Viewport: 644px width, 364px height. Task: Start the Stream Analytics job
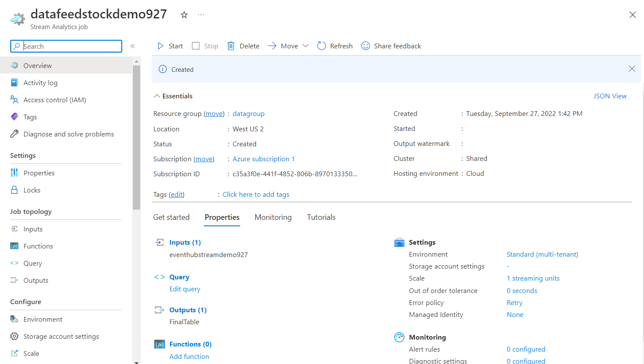[169, 46]
